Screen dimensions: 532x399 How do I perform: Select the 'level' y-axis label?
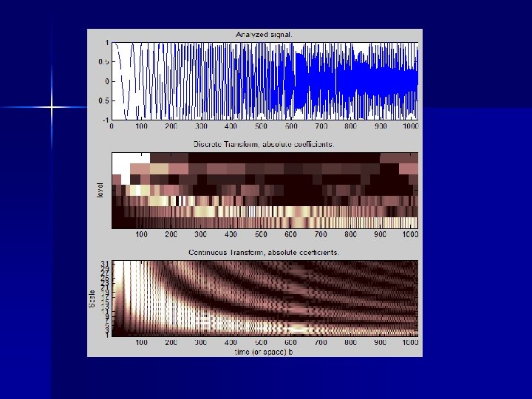tap(100, 191)
